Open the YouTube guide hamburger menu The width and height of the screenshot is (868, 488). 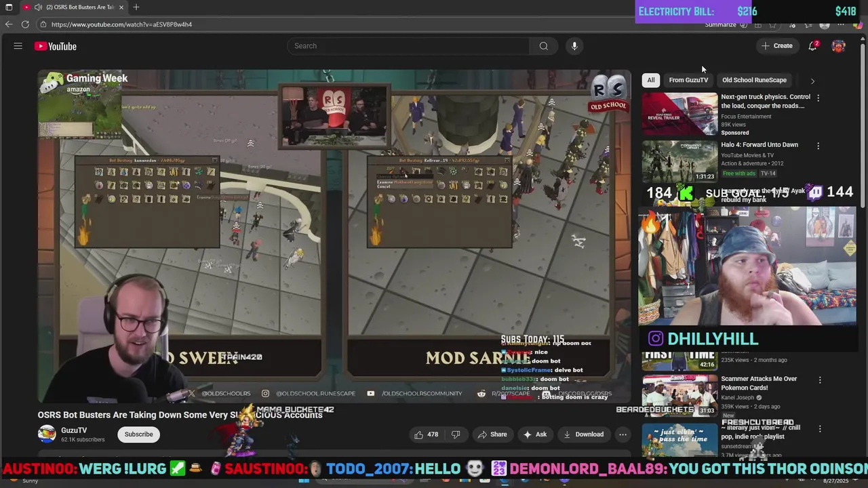point(18,46)
